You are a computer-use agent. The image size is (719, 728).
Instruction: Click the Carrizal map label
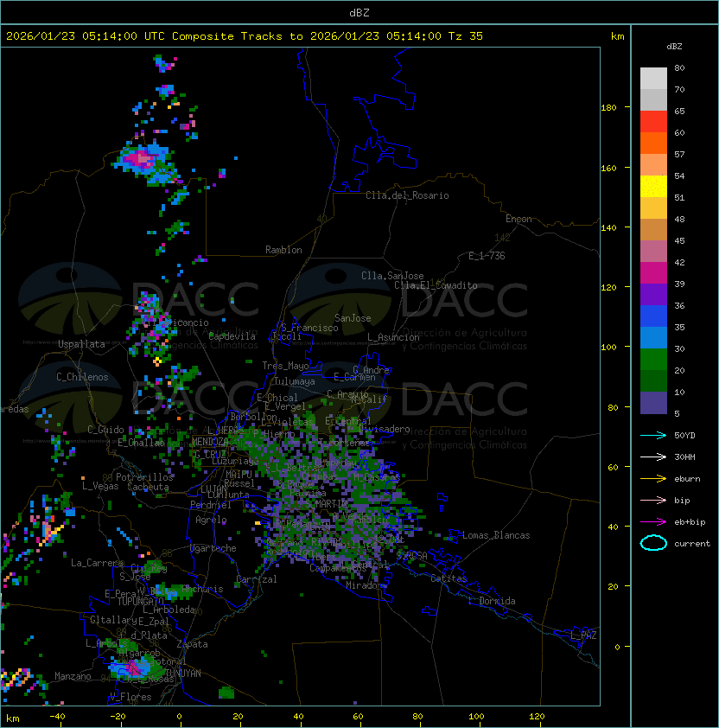tap(257, 579)
